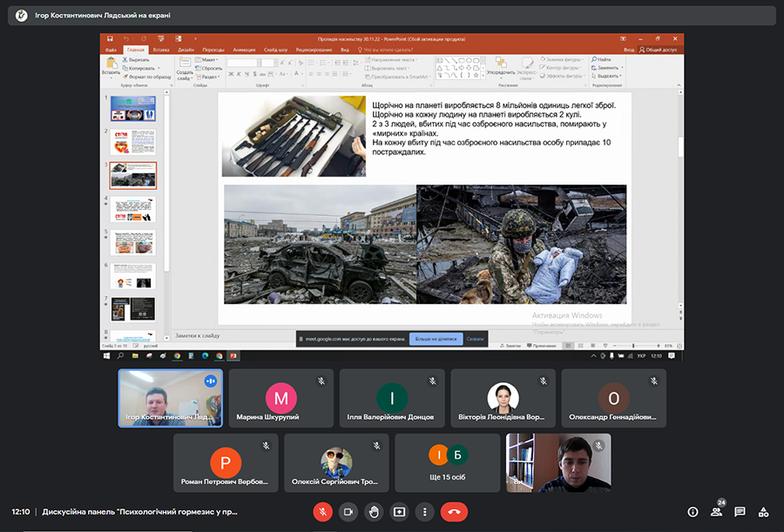Click the УКР language indicator in tray
The width and height of the screenshot is (784, 532).
coord(641,355)
